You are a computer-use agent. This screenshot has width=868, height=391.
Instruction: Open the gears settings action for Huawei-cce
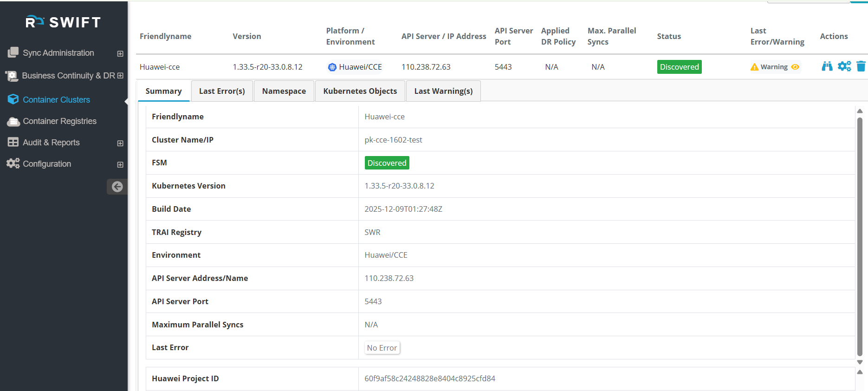tap(844, 66)
